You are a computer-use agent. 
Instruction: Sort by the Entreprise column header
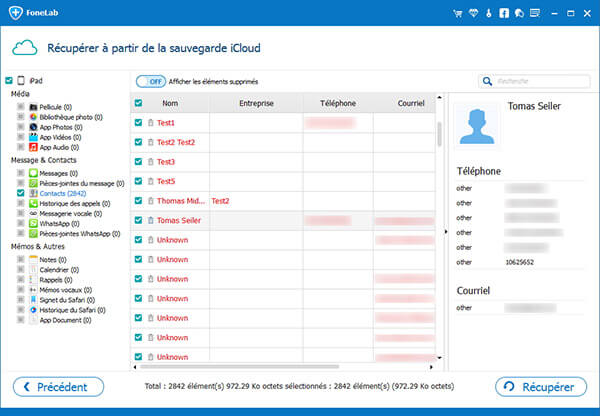(x=256, y=103)
